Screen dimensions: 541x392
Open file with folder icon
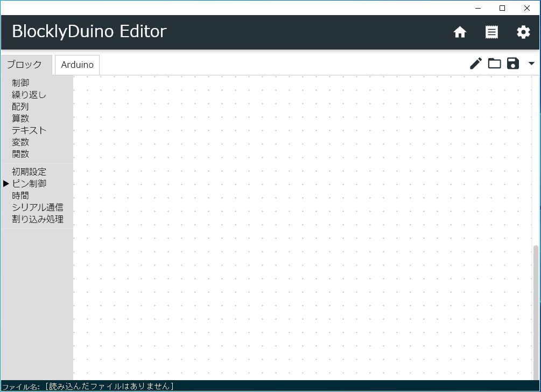pyautogui.click(x=494, y=64)
